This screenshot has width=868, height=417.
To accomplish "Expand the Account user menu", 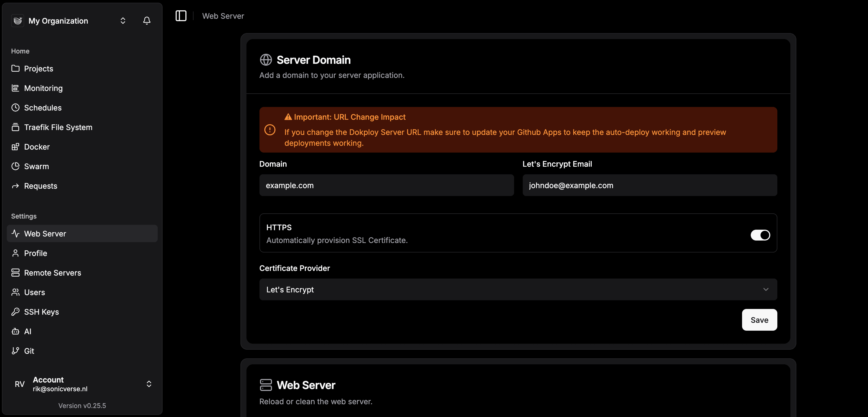I will pos(148,384).
